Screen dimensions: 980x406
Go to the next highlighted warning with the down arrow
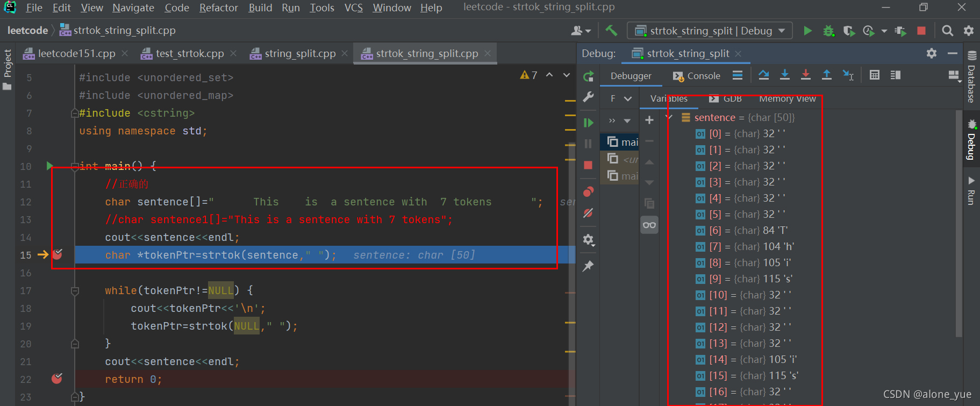(567, 75)
